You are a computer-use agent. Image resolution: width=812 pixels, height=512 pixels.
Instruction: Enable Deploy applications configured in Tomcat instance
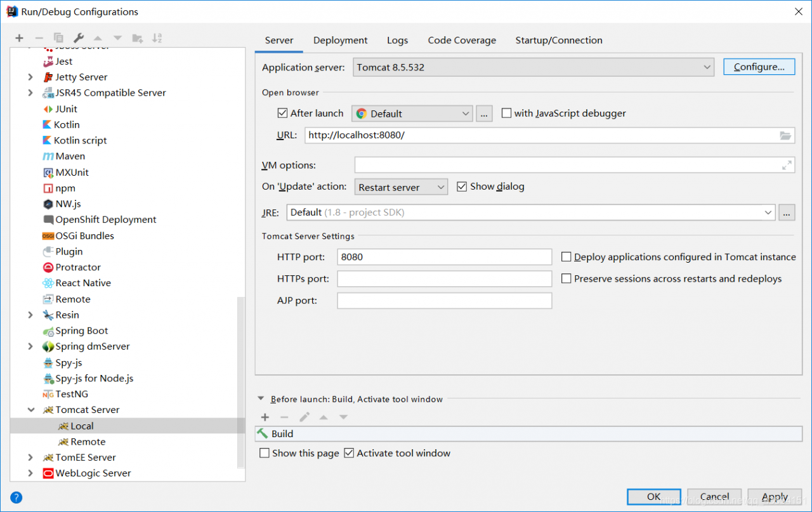(566, 257)
